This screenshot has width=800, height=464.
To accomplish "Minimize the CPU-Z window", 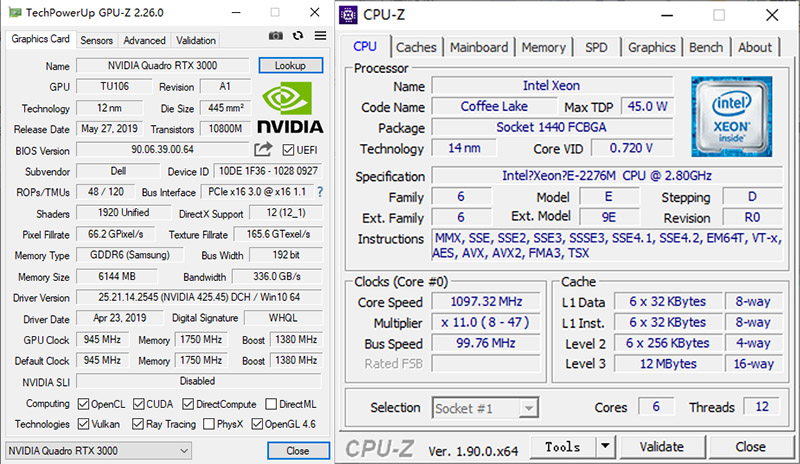I will point(667,15).
